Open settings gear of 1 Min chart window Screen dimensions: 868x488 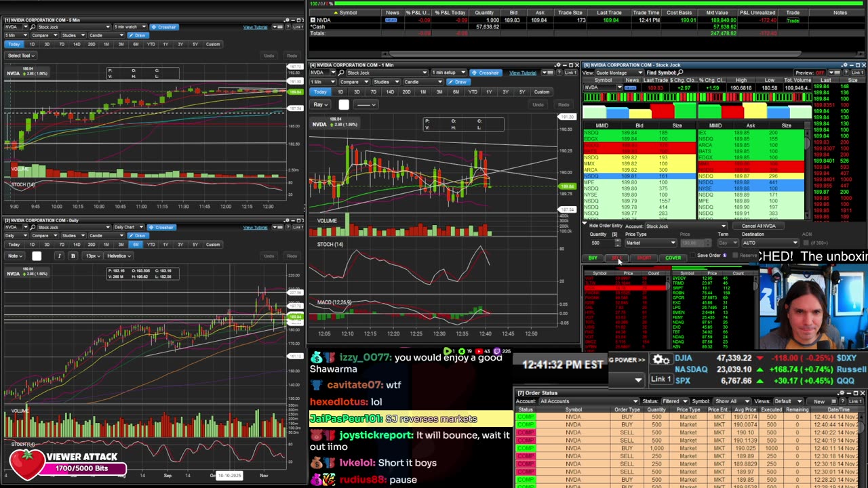tap(559, 65)
